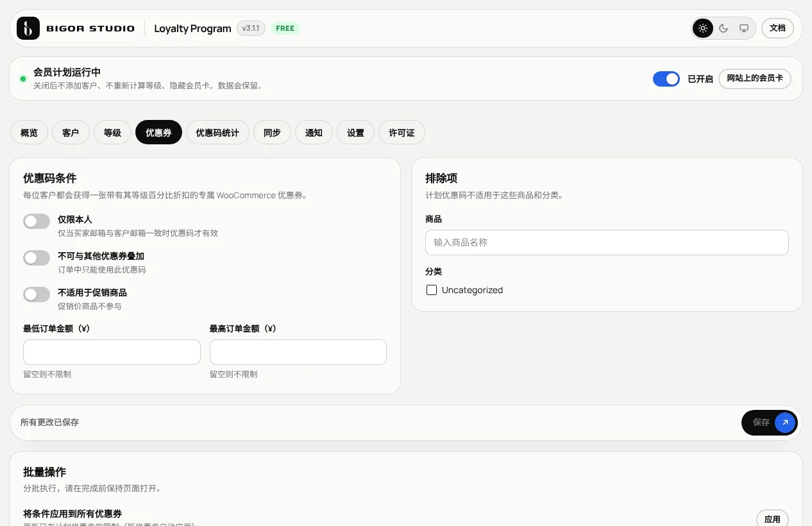Open the 优惠码统计 tab
This screenshot has width=812, height=526.
pyautogui.click(x=217, y=133)
